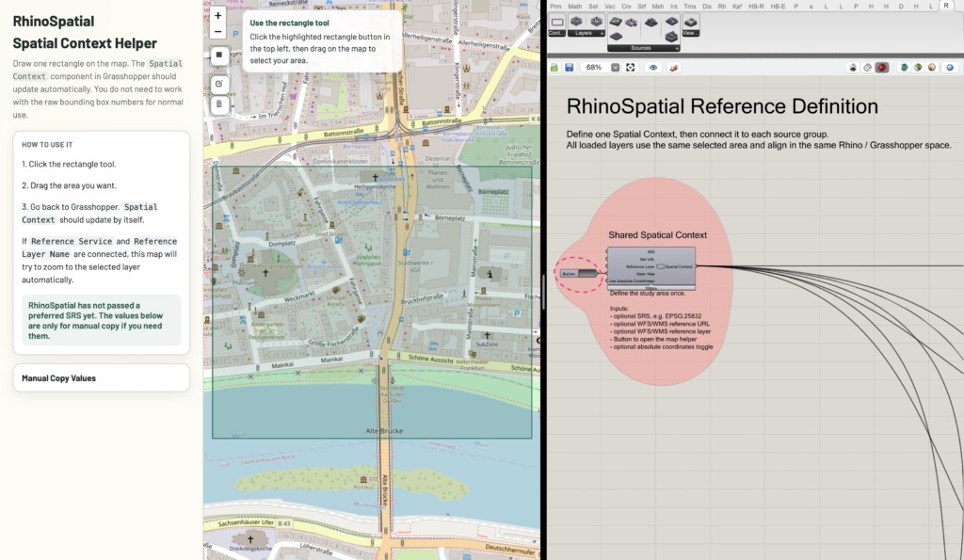The image size is (964, 560).
Task: Click 'Alte Brücke' label on the map
Action: [x=384, y=431]
